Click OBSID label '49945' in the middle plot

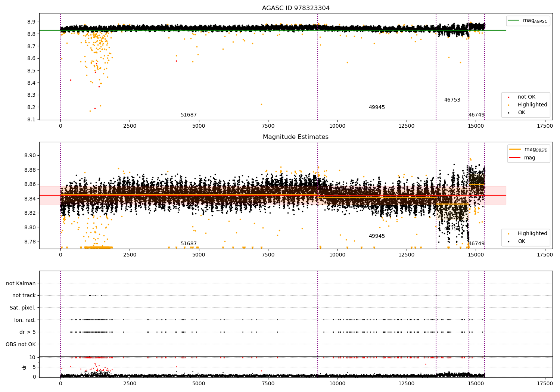point(377,236)
